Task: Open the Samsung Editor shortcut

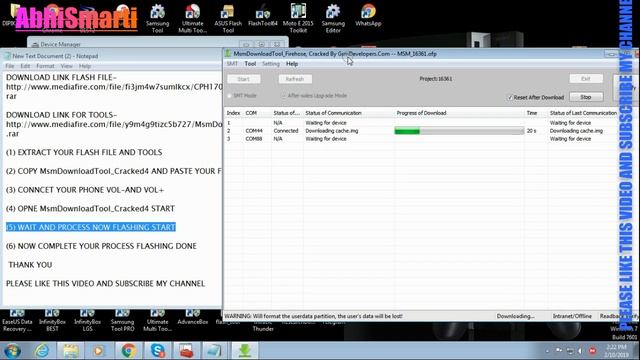Action: point(333,18)
